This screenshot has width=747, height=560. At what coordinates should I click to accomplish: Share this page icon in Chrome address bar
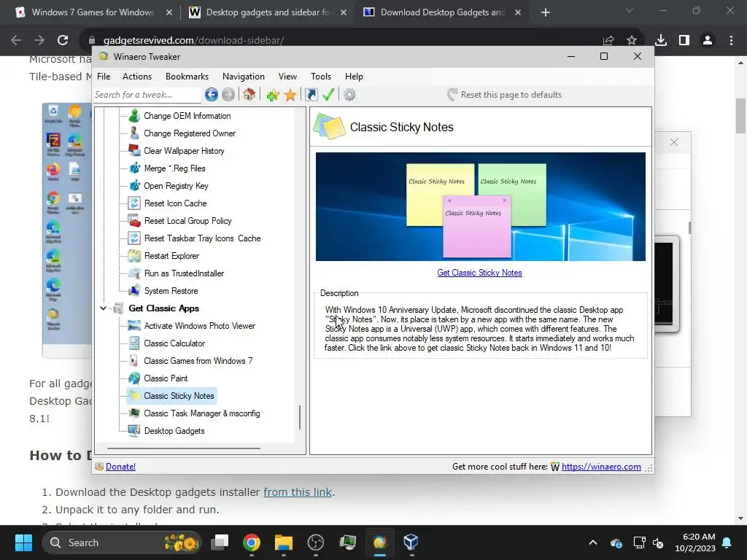(608, 41)
